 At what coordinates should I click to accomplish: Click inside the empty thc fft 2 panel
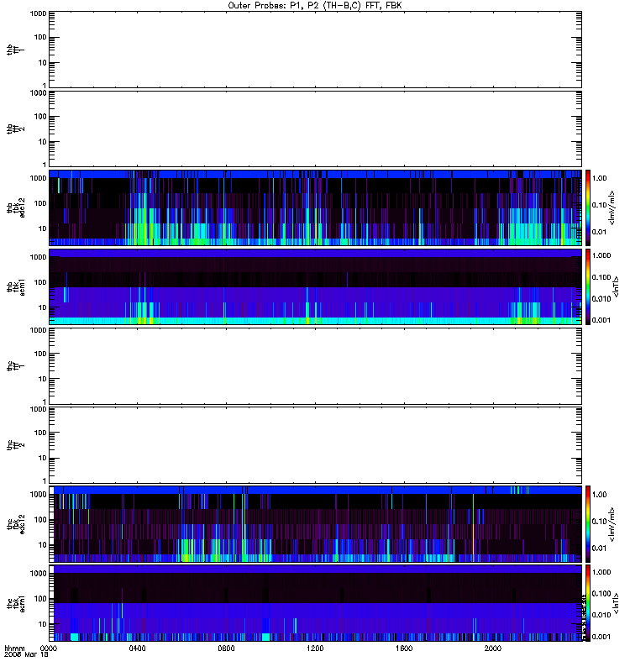pos(315,445)
